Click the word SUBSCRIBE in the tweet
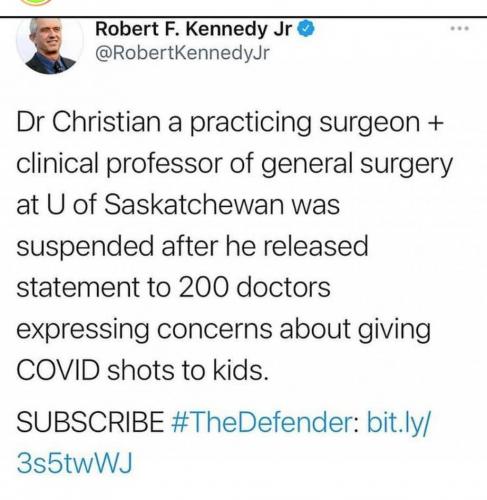The image size is (487, 500). 90,422
